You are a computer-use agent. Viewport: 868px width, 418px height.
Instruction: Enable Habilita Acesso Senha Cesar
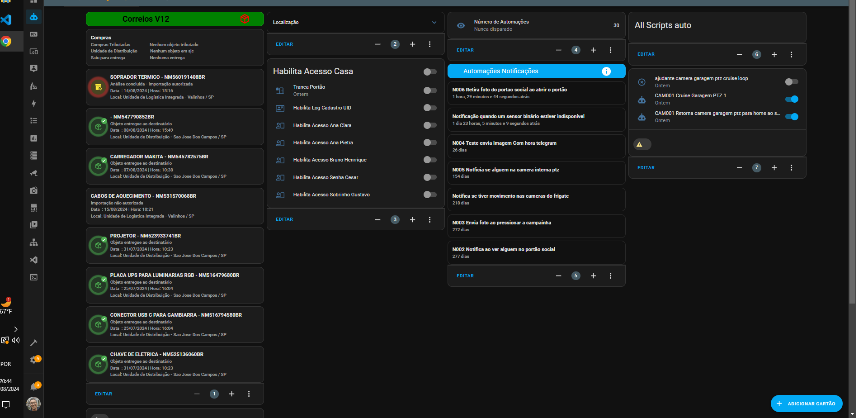[x=430, y=177]
